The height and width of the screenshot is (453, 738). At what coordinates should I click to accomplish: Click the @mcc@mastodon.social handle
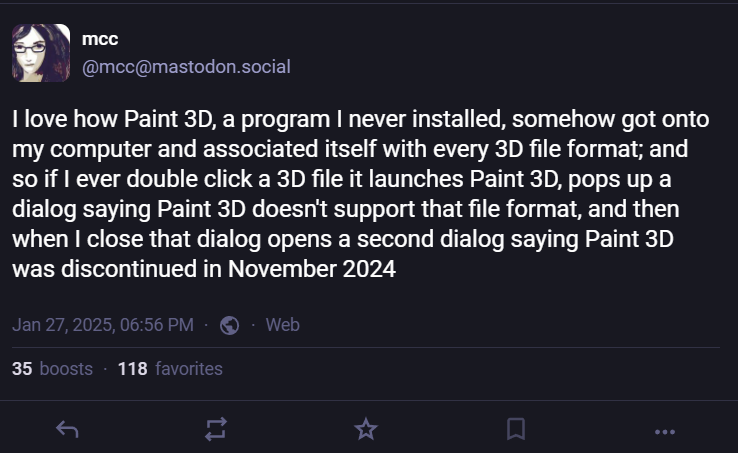[186, 67]
